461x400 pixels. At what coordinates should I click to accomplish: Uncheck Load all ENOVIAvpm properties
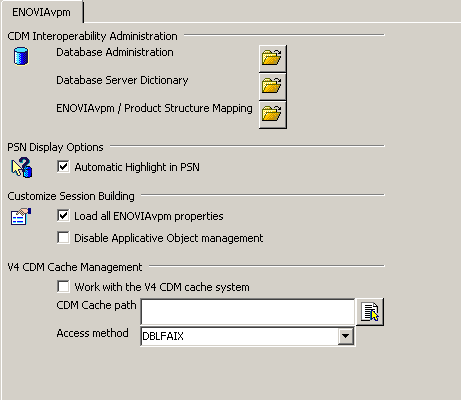click(x=63, y=216)
